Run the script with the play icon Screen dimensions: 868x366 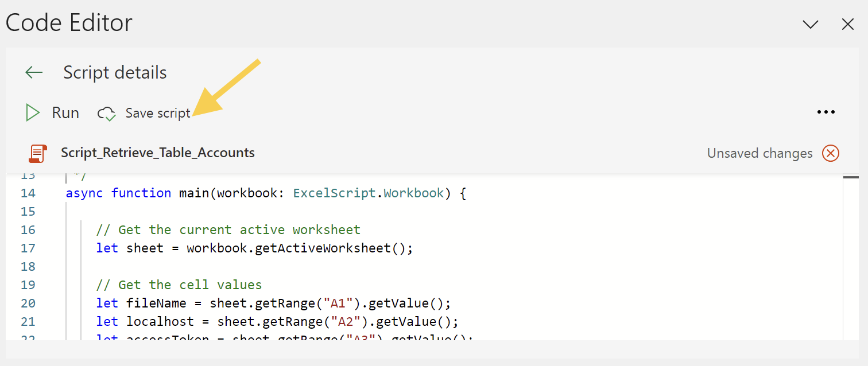(x=33, y=113)
